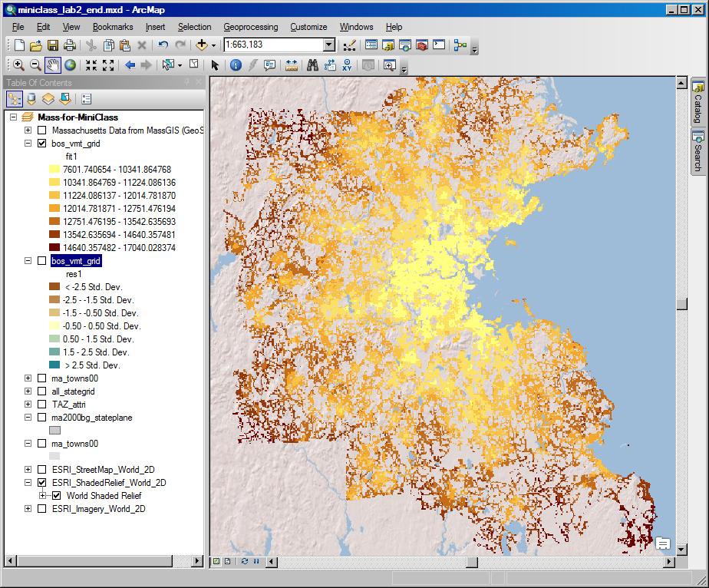Open the Geoprocessing menu
Screen dimensions: 709x588
click(x=250, y=27)
